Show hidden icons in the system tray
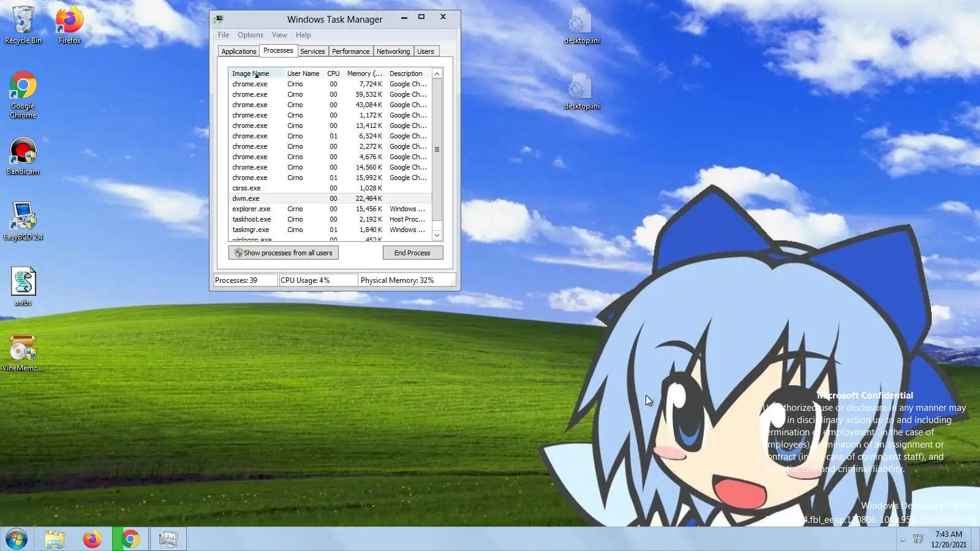Image resolution: width=980 pixels, height=551 pixels. pos(902,539)
